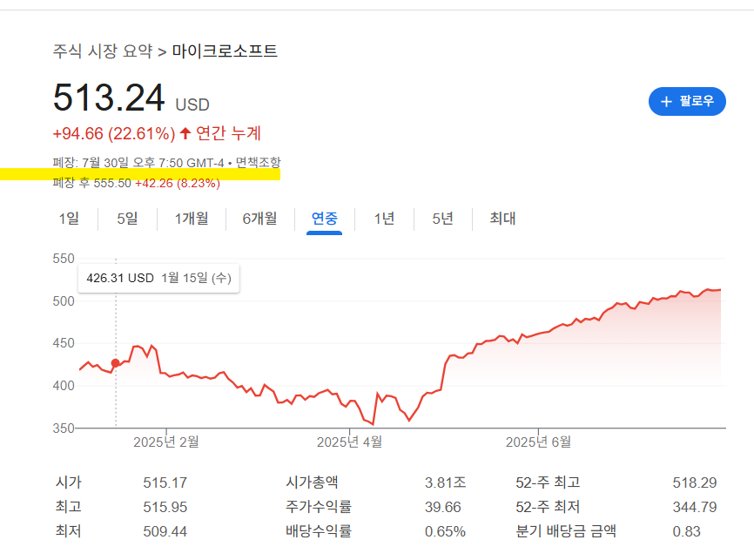
Task: Click the 분기 배당금 금액 label
Action: 566,531
